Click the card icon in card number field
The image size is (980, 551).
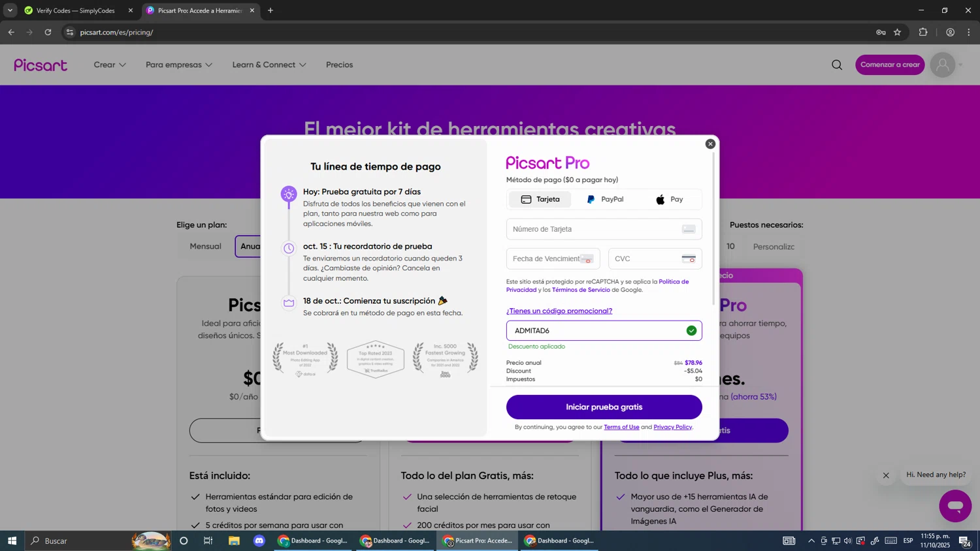pyautogui.click(x=689, y=229)
